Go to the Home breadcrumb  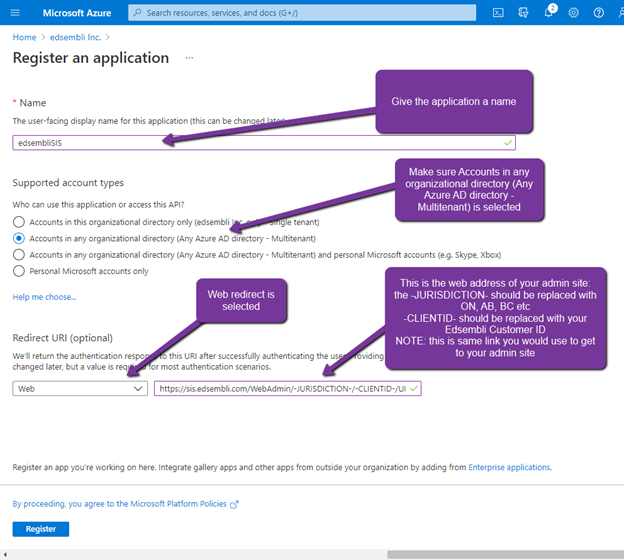pos(24,37)
